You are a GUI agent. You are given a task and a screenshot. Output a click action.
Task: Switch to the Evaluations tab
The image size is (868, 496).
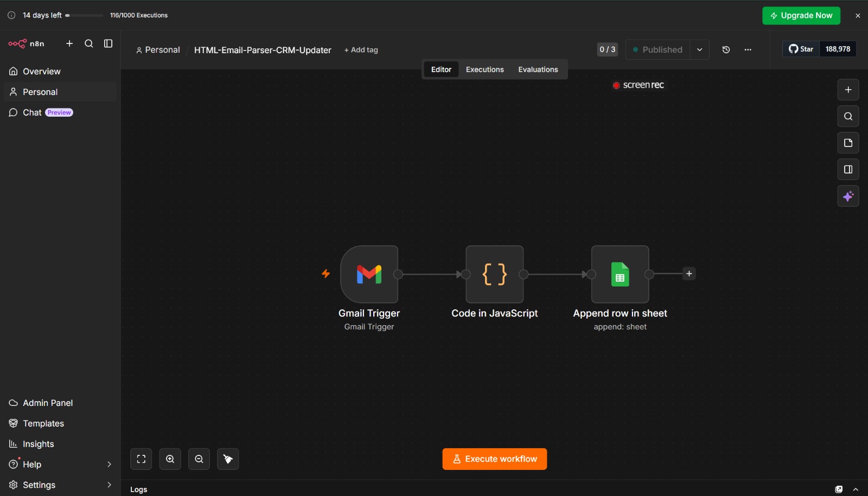tap(538, 69)
